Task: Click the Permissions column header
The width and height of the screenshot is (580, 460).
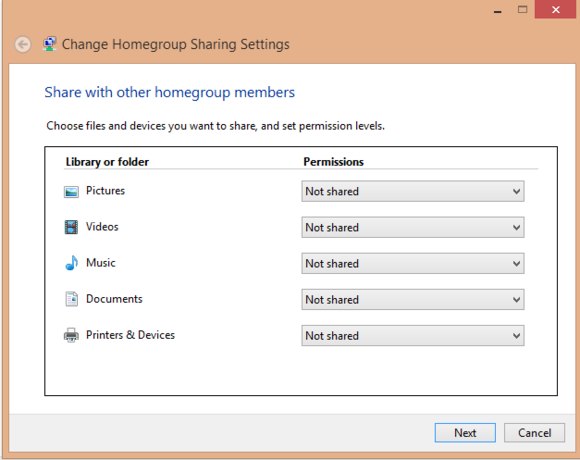Action: click(x=333, y=162)
